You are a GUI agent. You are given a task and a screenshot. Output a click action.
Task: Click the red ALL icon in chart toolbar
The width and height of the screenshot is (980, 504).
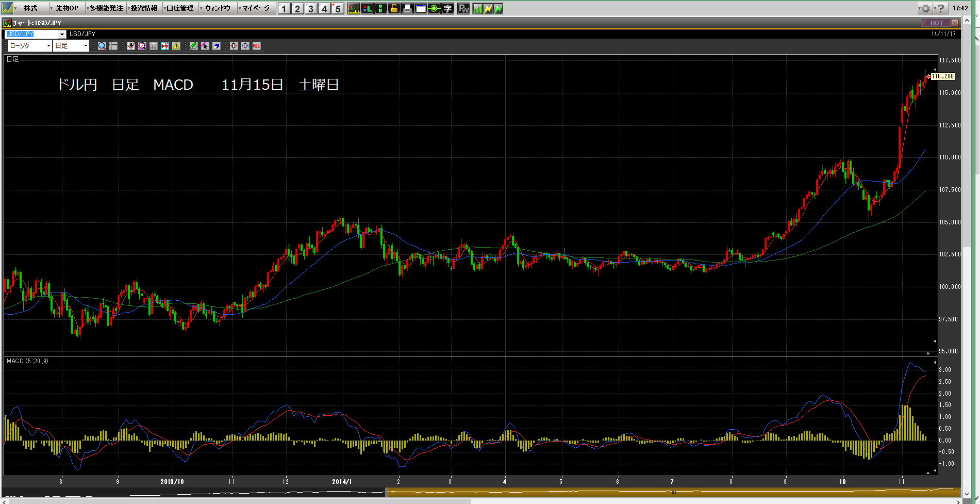pyautogui.click(x=257, y=46)
